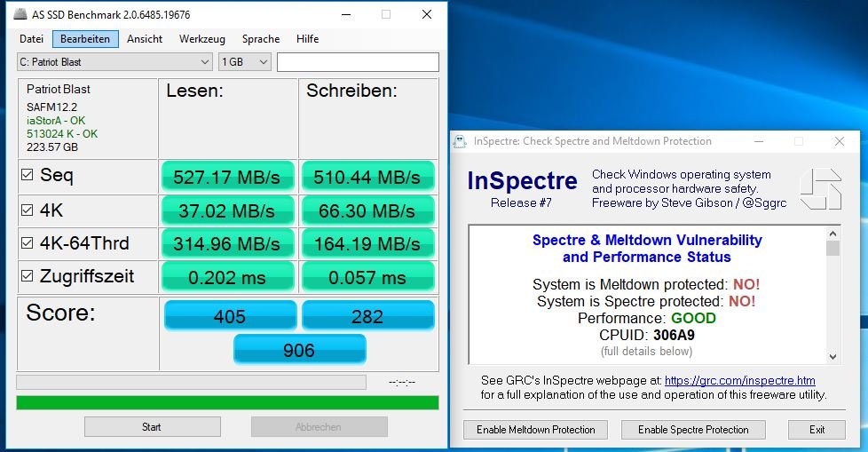Open the Werkzeug menu
The width and height of the screenshot is (868, 452).
[202, 39]
